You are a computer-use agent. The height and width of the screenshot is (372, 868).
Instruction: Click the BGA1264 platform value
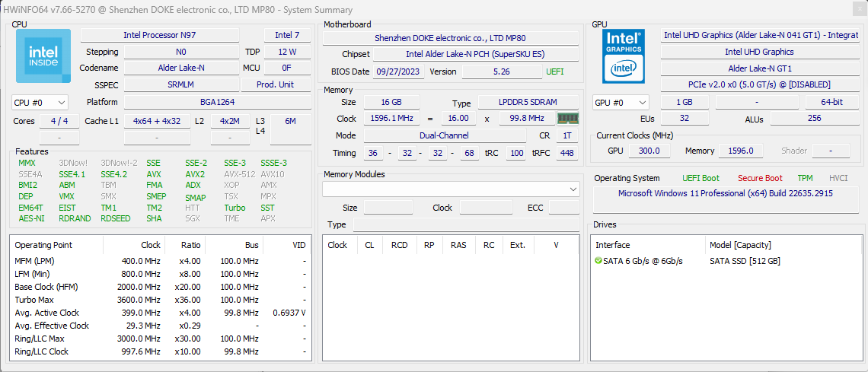coord(217,102)
